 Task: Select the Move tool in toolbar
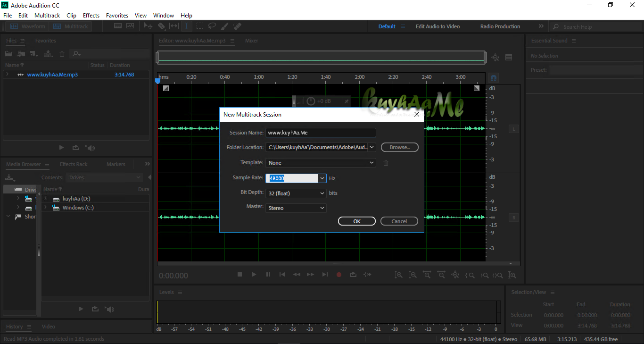148,26
